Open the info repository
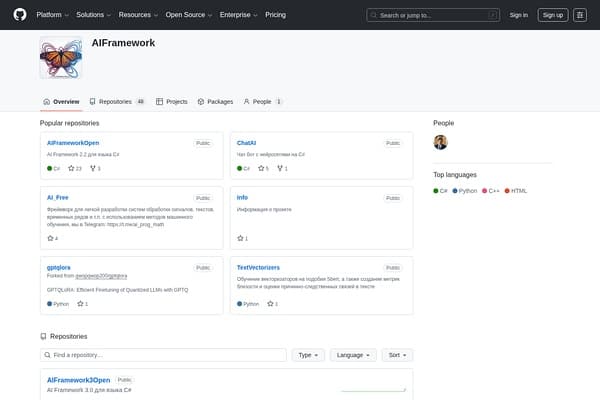Screen dimensions: 600x400 [242, 198]
